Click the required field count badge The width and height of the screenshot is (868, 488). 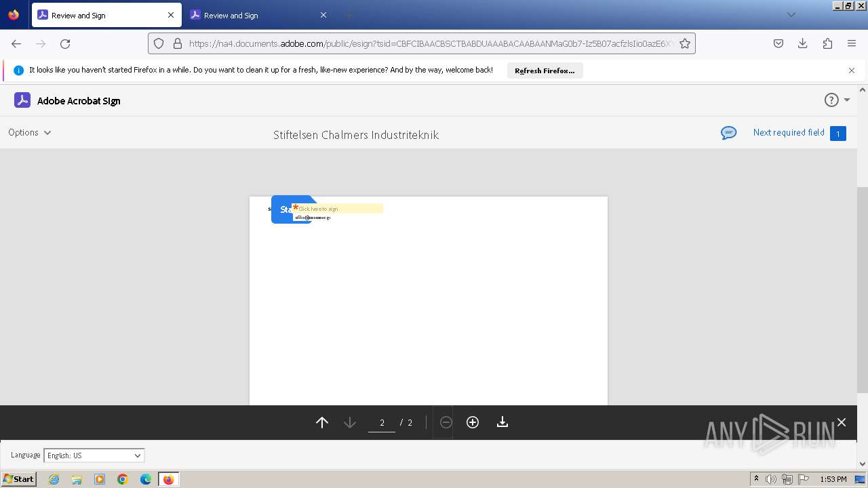[838, 134]
